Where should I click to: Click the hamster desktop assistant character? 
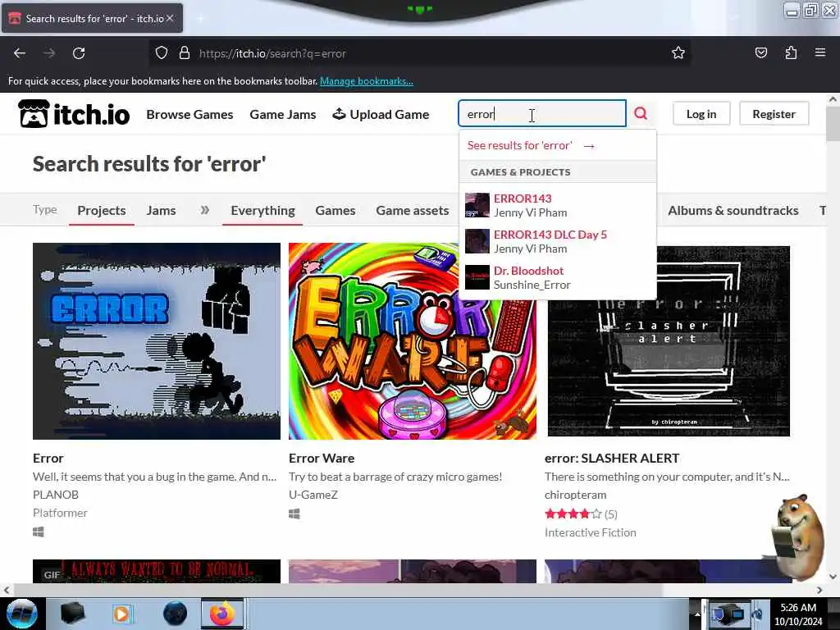[x=799, y=537]
